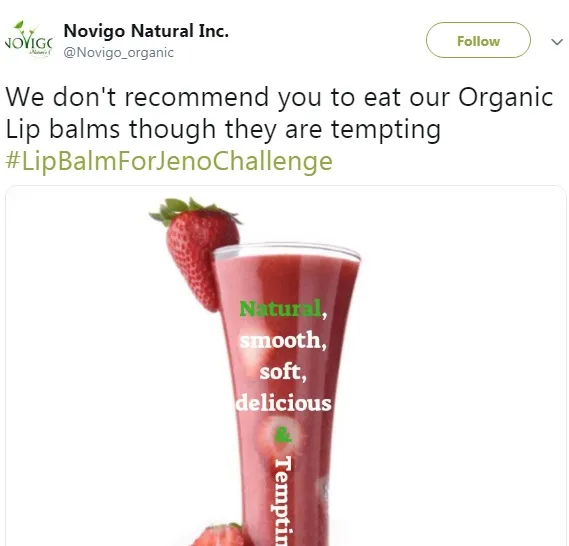Click the "delicious" word on the smoothie
569x546 pixels.
pos(283,403)
